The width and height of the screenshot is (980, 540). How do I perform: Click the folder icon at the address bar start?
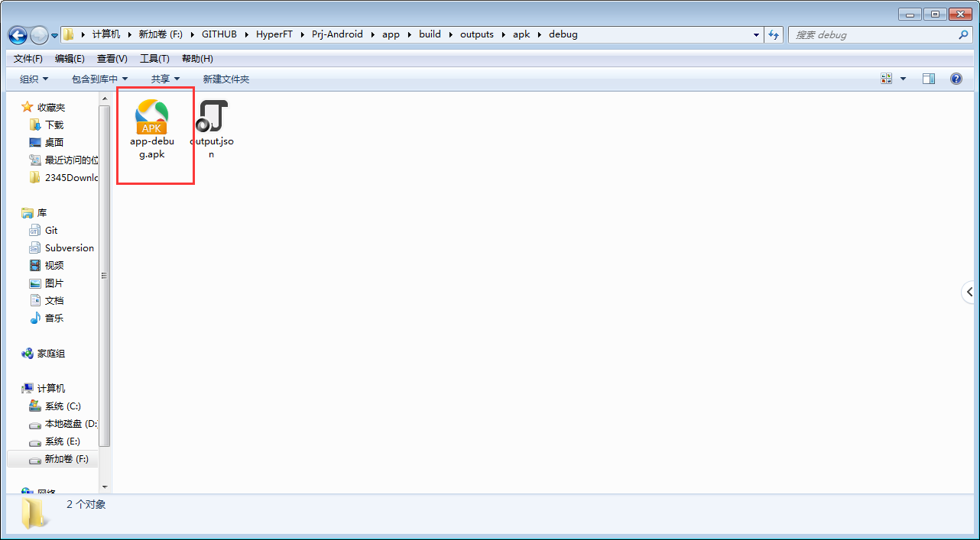[x=69, y=34]
